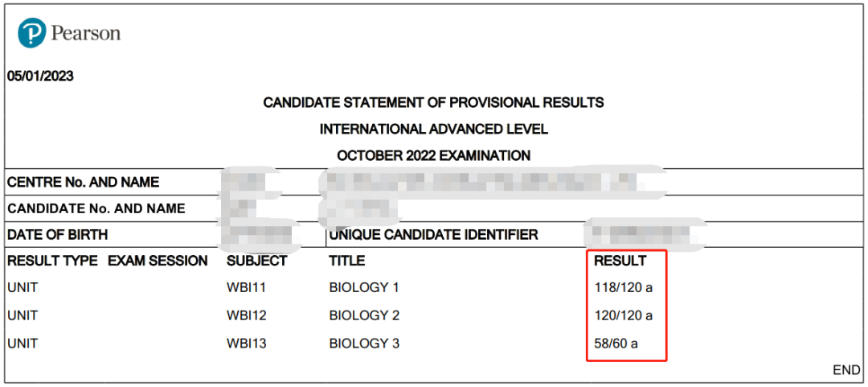This screenshot has height=387, width=868.
Task: Click the Candidate Statement of Provisional Results heading
Action: coord(433,102)
